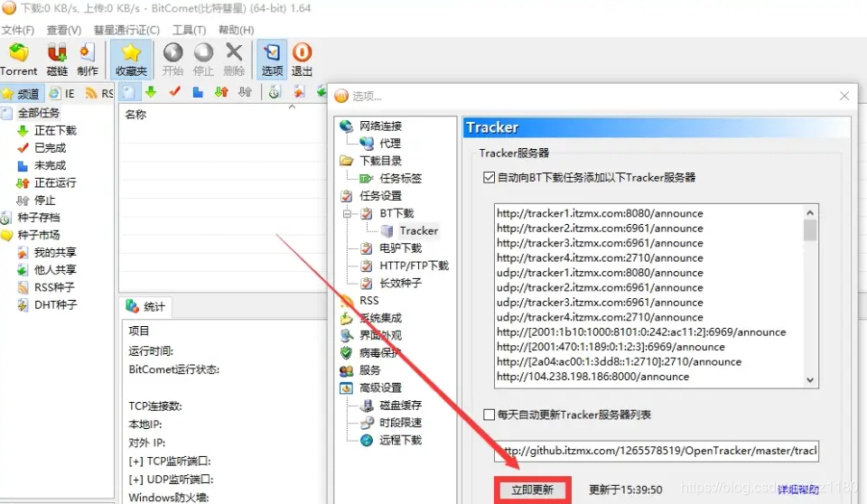Image resolution: width=867 pixels, height=504 pixels.
Task: Click the 删除 delete toolbar button
Action: pyautogui.click(x=234, y=60)
